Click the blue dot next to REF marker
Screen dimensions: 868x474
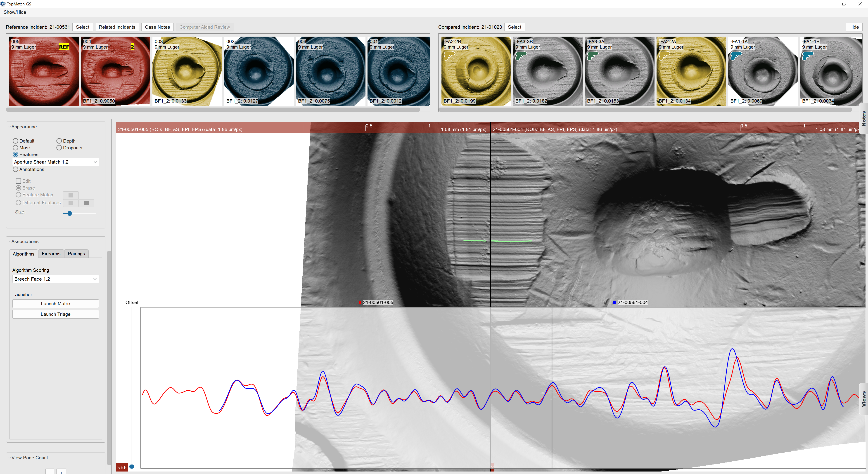click(x=132, y=466)
